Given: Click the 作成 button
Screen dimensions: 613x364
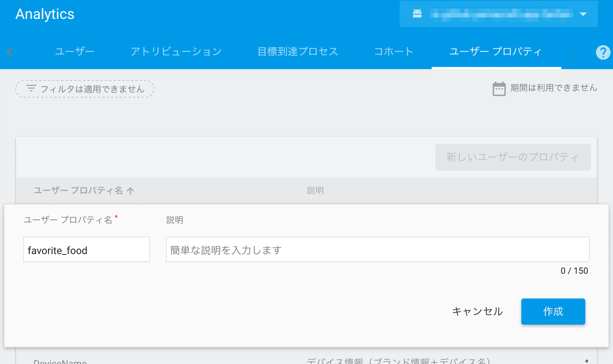Looking at the screenshot, I should pos(553,312).
